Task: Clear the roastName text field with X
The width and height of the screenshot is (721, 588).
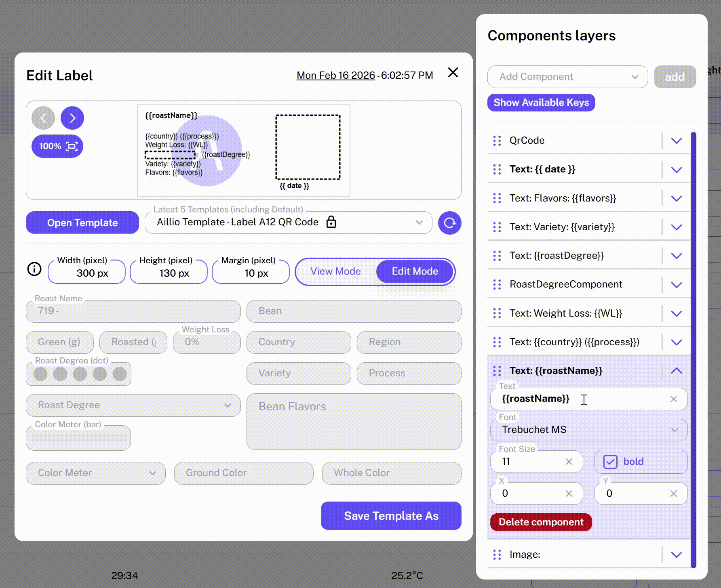Action: tap(673, 399)
